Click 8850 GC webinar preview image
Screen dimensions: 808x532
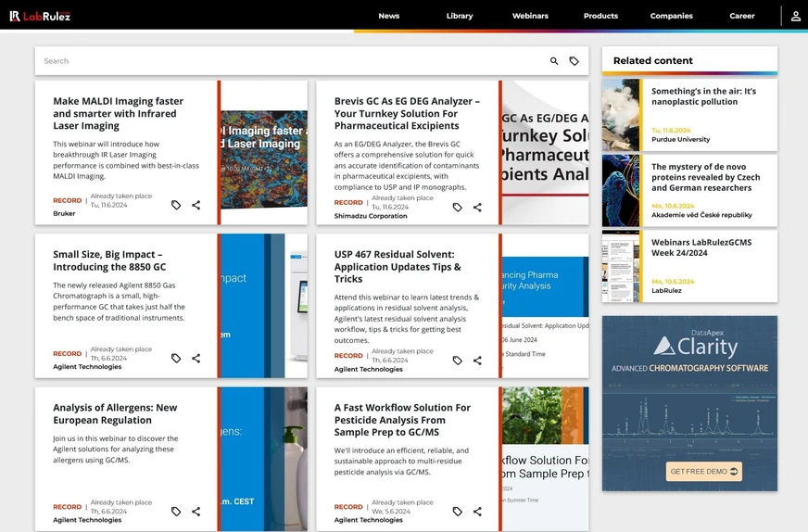[264, 306]
